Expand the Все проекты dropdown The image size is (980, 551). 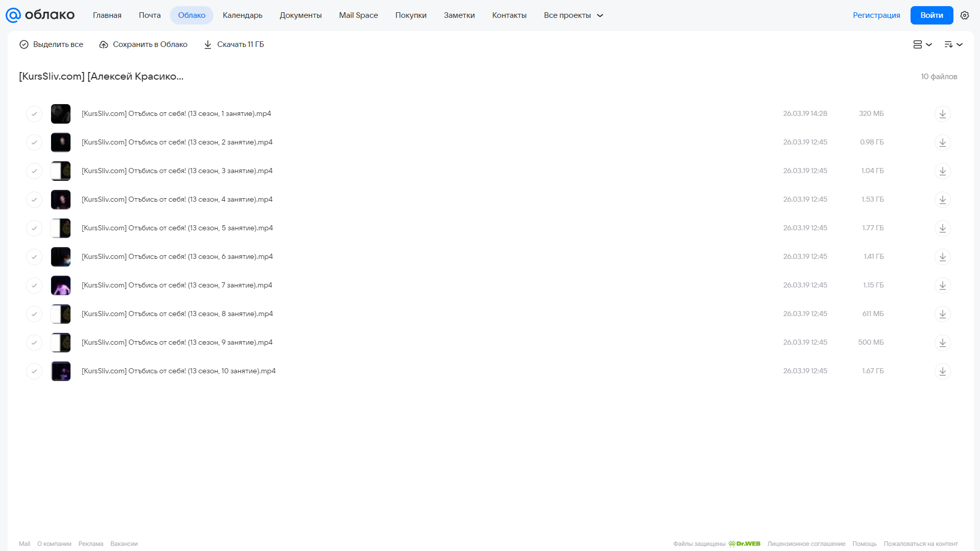click(573, 15)
